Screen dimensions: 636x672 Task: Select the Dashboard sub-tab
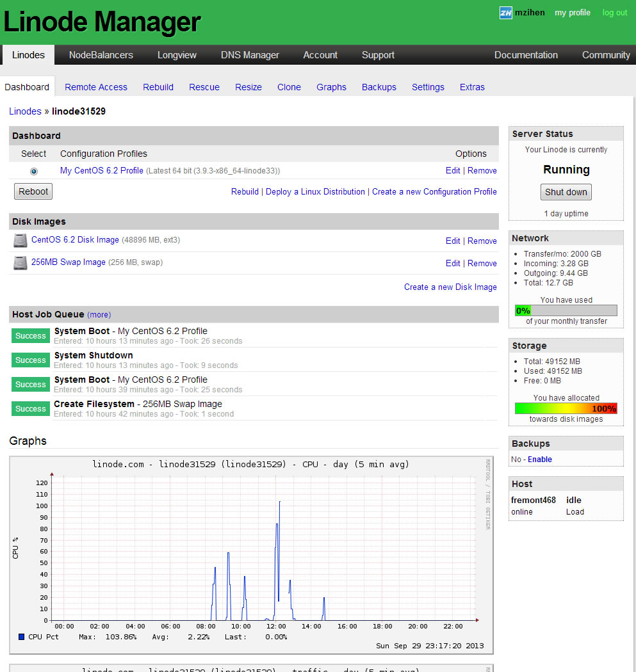click(27, 87)
